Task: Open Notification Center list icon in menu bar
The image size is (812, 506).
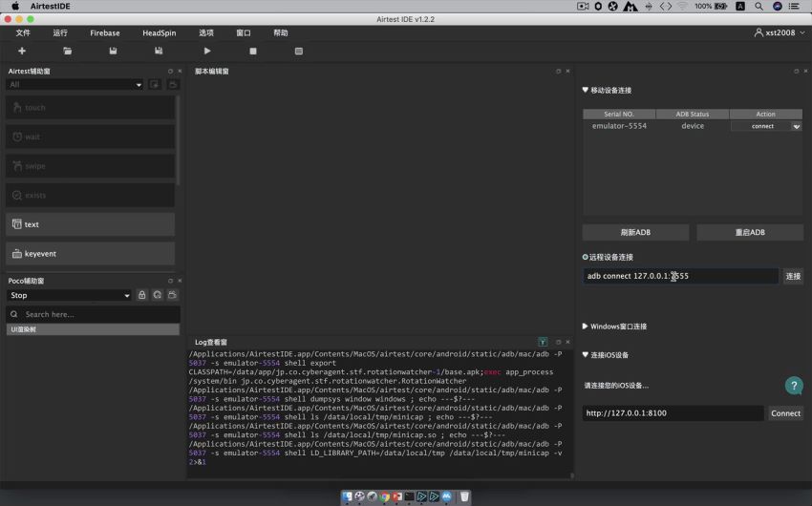Action: (x=794, y=7)
